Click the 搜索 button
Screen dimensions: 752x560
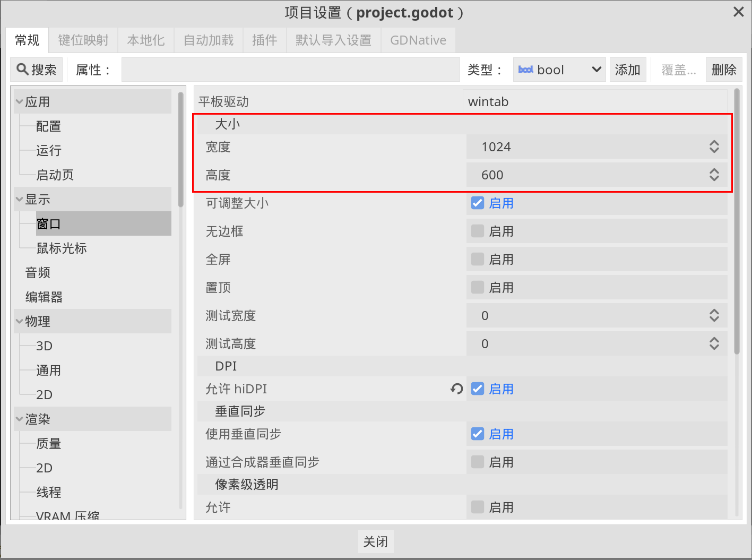pyautogui.click(x=37, y=70)
